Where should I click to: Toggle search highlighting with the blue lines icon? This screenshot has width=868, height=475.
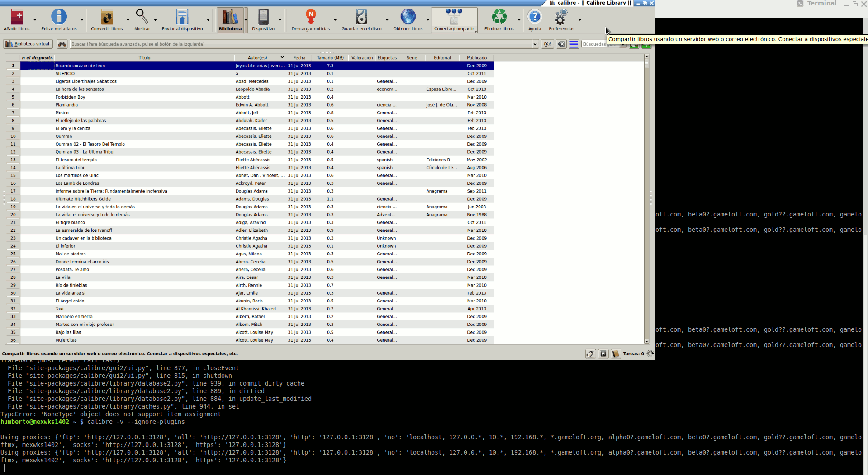point(574,44)
